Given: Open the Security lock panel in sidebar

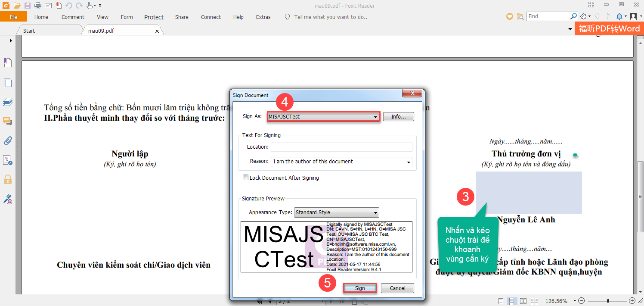Looking at the screenshot, I should pos(8,179).
